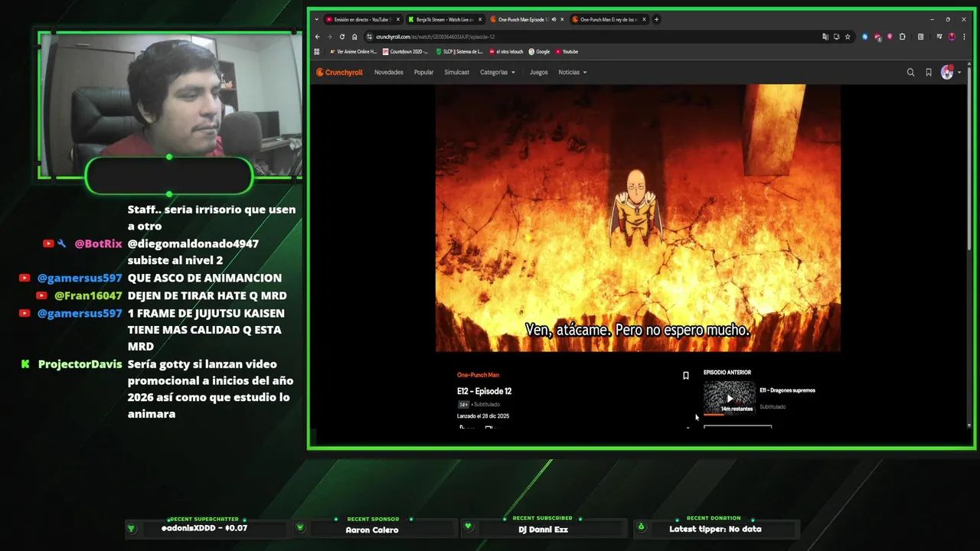Open the Countdown 2020 bookmark
Screen dimensions: 980x551
click(405, 51)
